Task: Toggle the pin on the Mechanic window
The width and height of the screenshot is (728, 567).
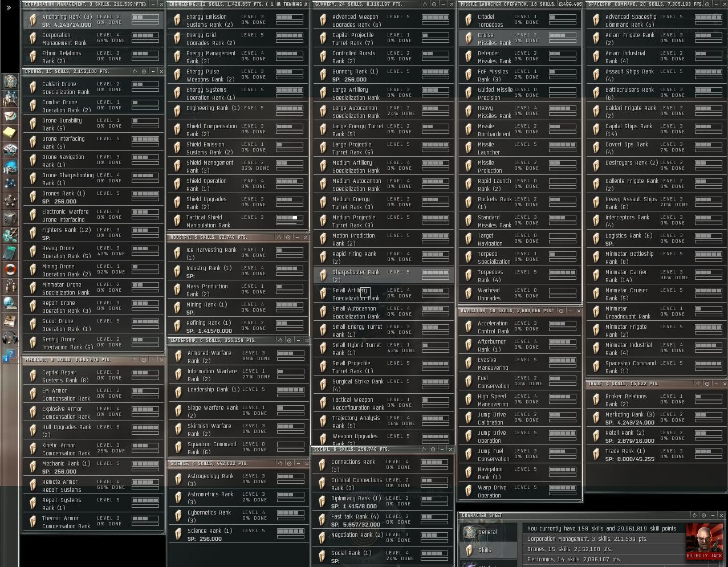Action: (135, 360)
